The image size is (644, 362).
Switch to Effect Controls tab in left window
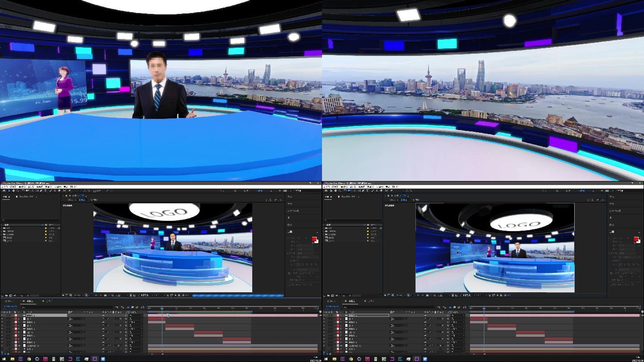point(27,196)
